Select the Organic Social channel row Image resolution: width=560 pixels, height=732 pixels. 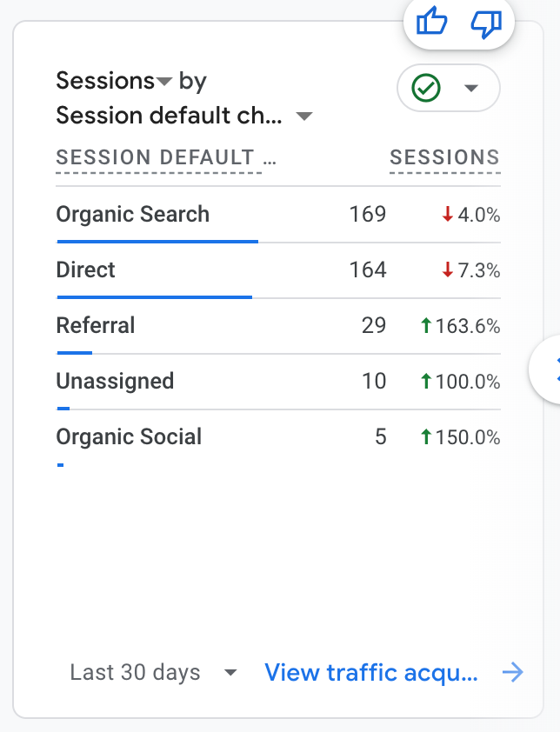pos(129,437)
